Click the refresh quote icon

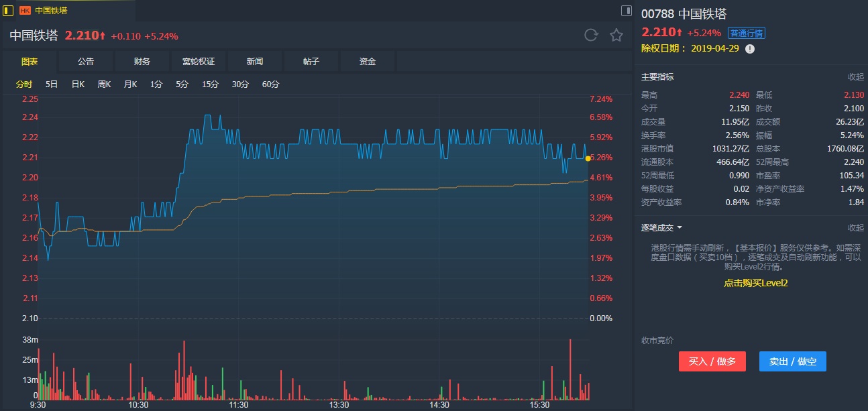(590, 36)
